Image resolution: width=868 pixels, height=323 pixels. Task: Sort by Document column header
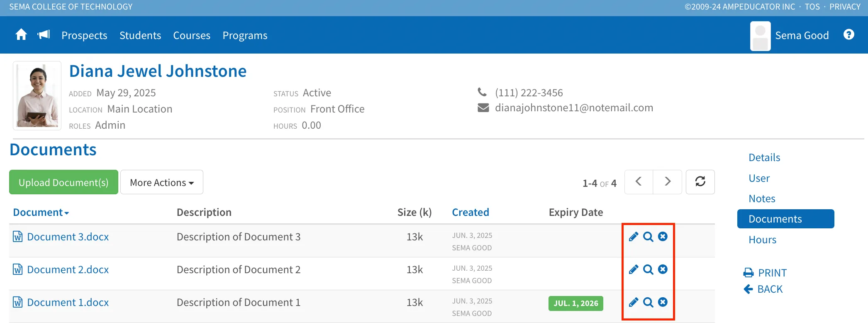point(41,212)
